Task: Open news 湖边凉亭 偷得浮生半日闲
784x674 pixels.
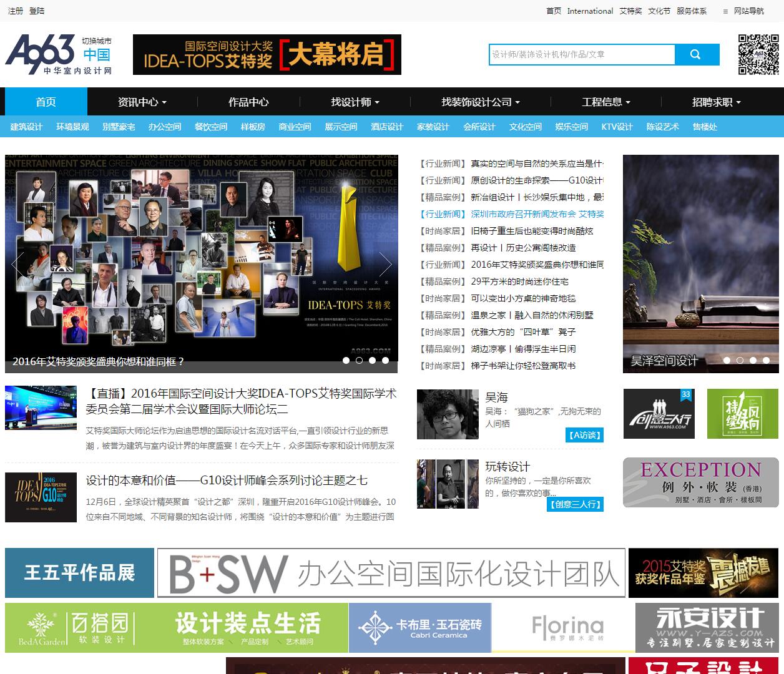Action: [x=523, y=349]
